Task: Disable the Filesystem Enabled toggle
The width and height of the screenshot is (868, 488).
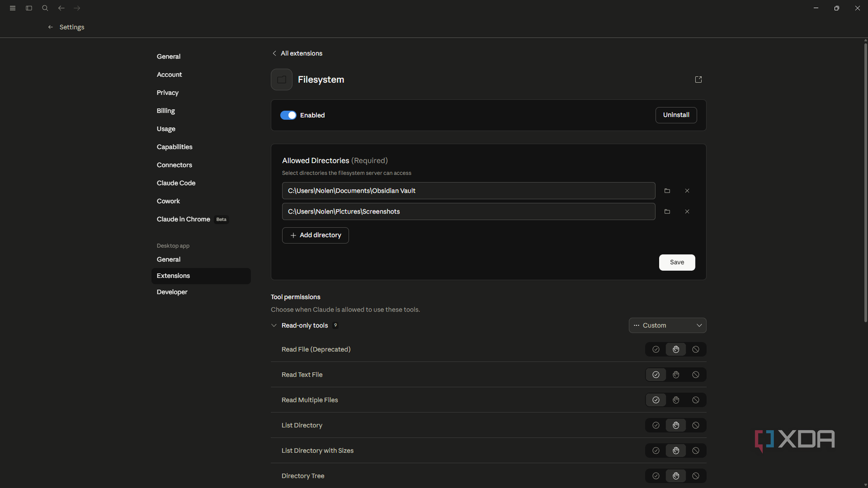Action: pos(288,115)
